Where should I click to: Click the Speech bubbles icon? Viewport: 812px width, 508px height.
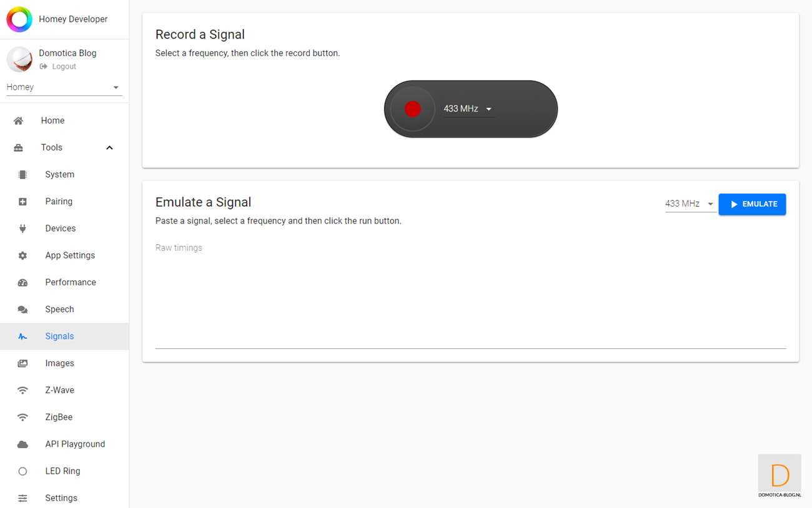pyautogui.click(x=22, y=310)
